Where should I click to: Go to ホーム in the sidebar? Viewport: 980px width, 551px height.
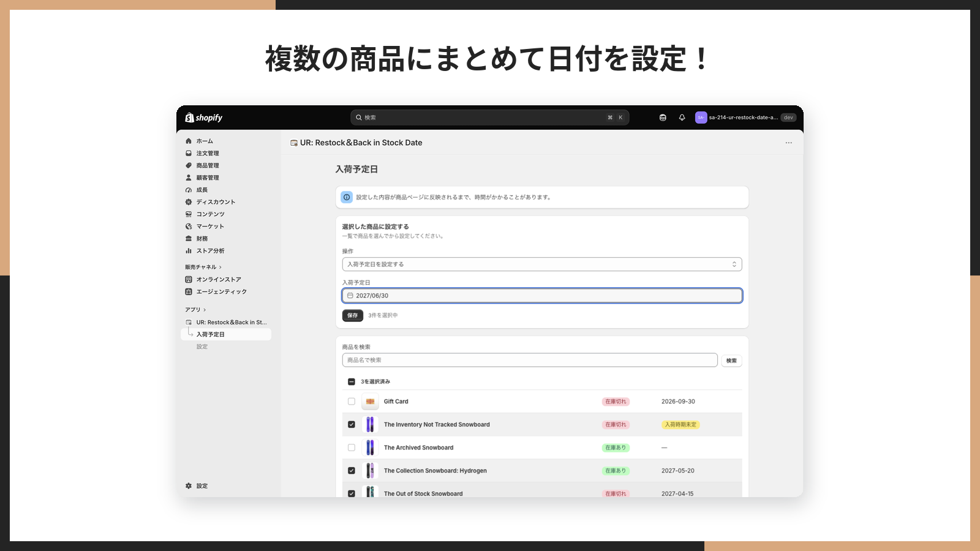[x=205, y=141]
